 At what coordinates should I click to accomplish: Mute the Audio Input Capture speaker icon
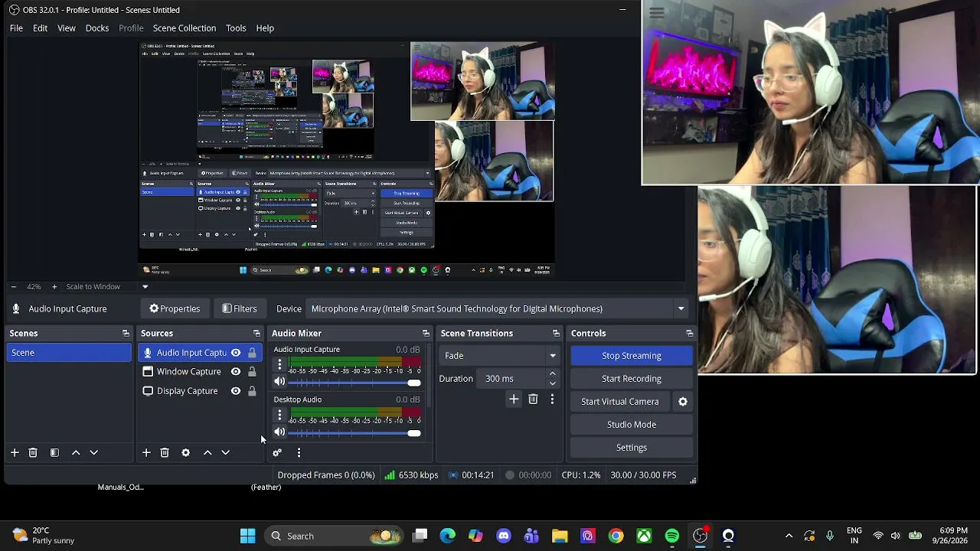tap(279, 382)
